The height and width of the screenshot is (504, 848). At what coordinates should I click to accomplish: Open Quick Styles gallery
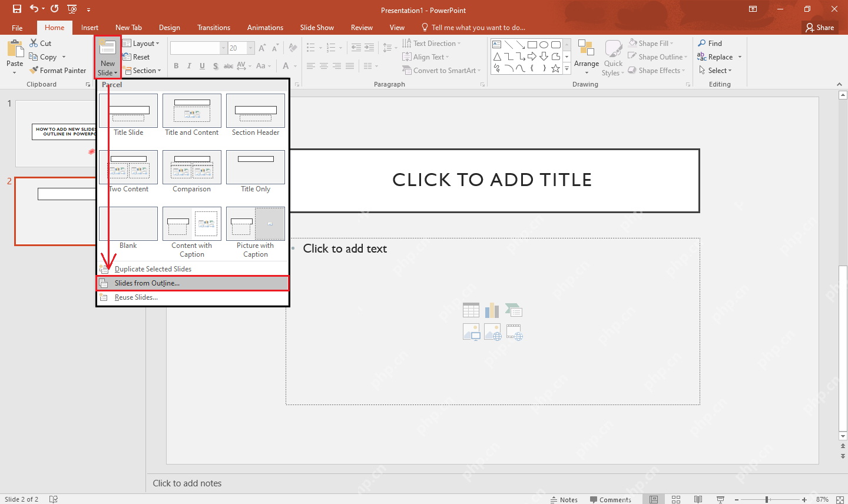click(613, 57)
